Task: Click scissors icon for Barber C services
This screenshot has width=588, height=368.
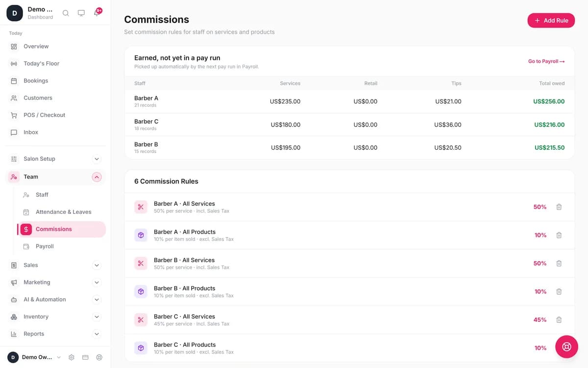Action: tap(141, 320)
